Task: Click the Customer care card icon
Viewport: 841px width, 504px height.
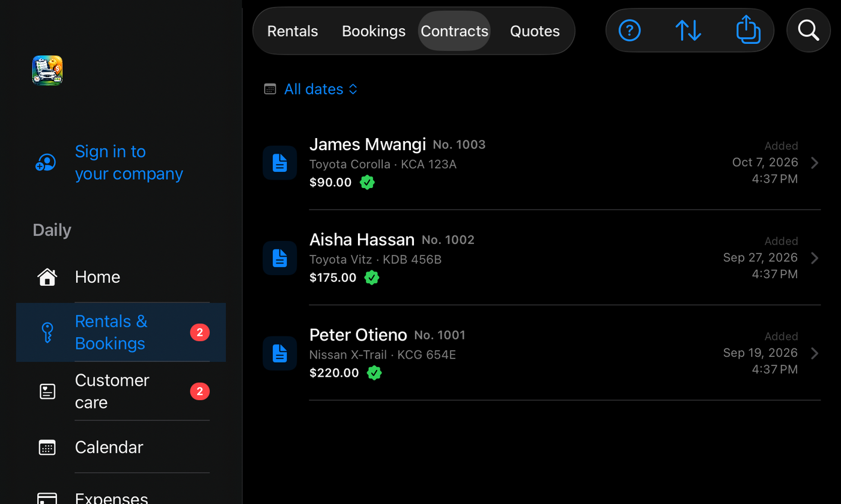Action: [47, 392]
